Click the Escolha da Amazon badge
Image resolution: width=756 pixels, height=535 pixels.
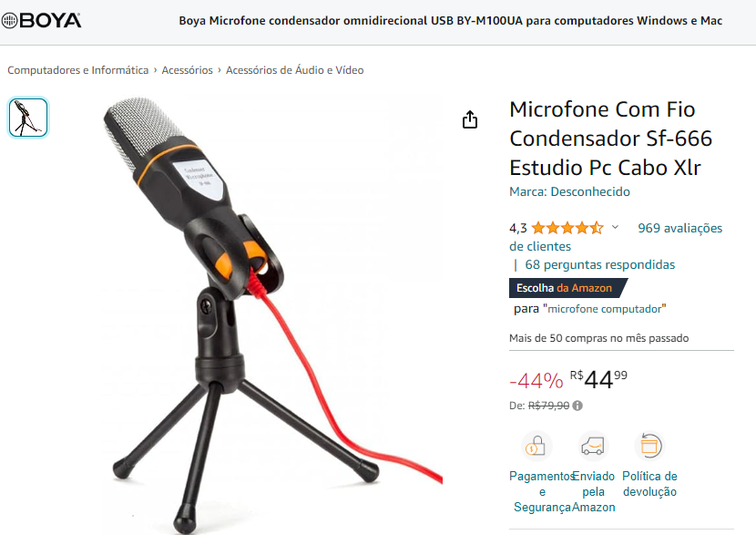pos(567,288)
